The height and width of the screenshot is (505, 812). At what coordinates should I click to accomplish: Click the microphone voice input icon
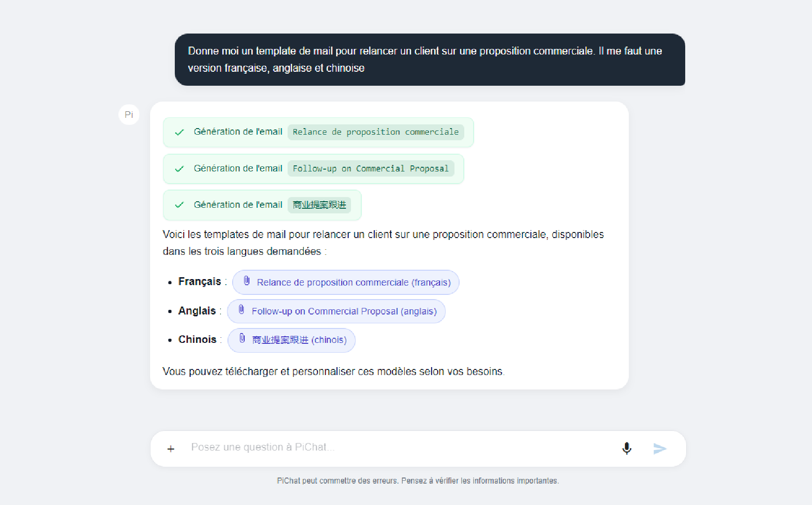[x=627, y=448]
